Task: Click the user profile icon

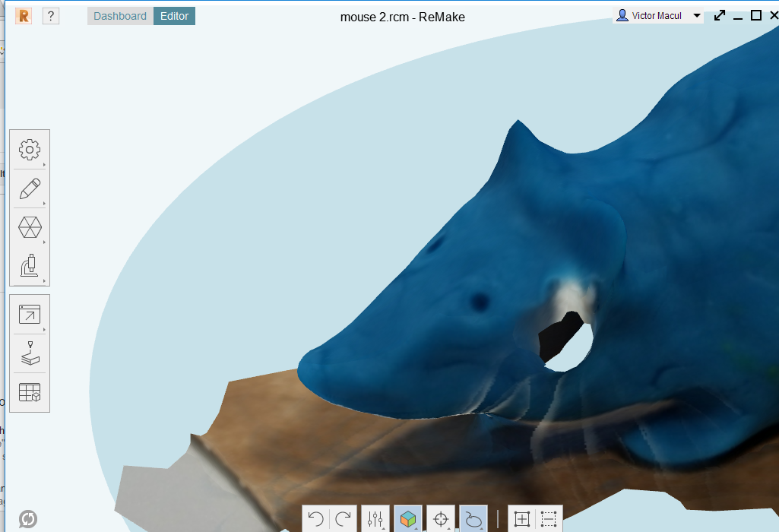Action: pos(622,16)
